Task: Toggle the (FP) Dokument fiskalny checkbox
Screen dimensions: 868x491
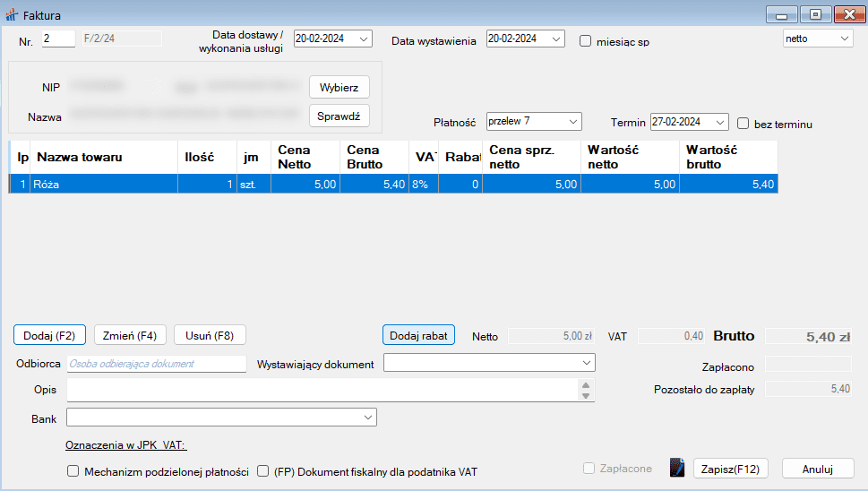Action: [263, 471]
